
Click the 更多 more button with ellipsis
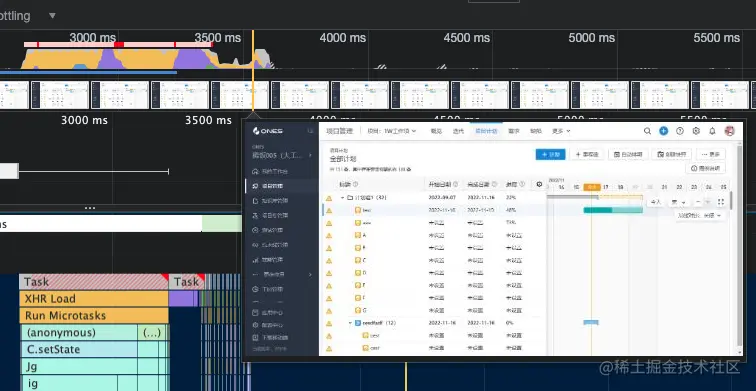tap(711, 154)
